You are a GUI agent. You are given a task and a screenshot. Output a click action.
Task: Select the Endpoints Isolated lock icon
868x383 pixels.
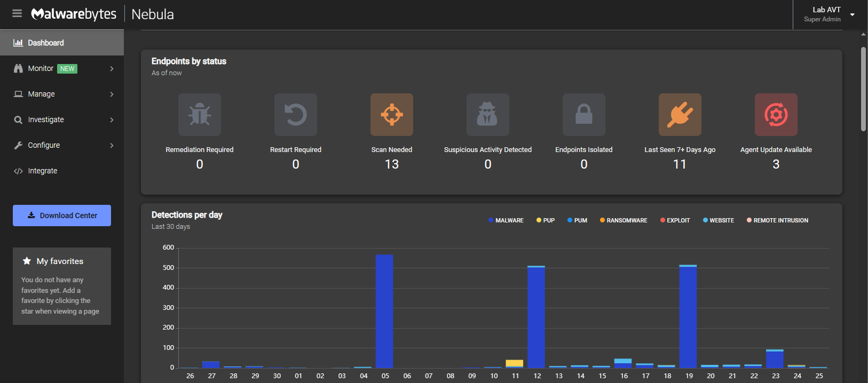pyautogui.click(x=584, y=115)
